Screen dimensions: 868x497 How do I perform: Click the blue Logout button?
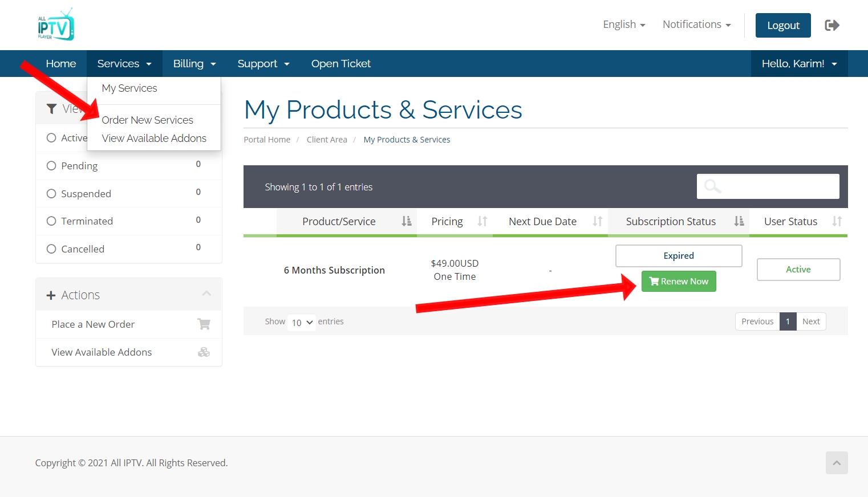(782, 26)
